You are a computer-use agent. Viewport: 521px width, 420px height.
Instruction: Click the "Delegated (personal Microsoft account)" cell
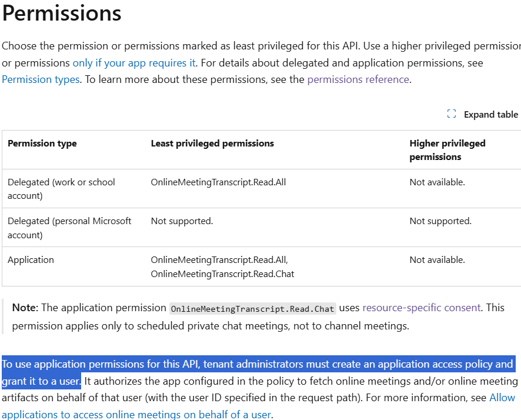point(69,228)
